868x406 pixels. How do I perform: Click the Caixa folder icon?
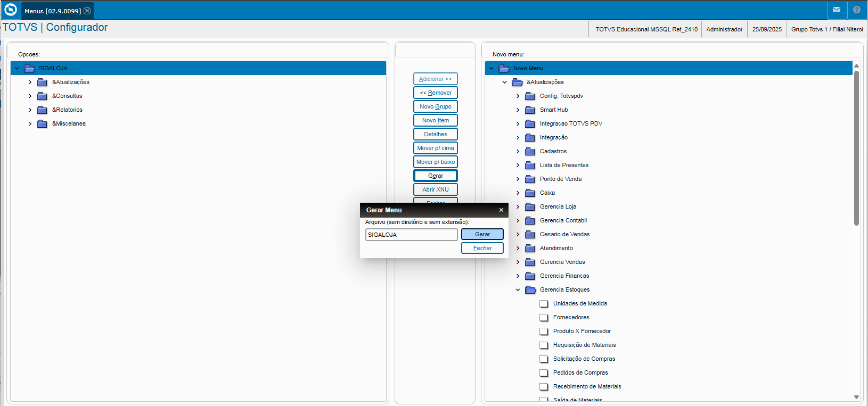(x=530, y=193)
